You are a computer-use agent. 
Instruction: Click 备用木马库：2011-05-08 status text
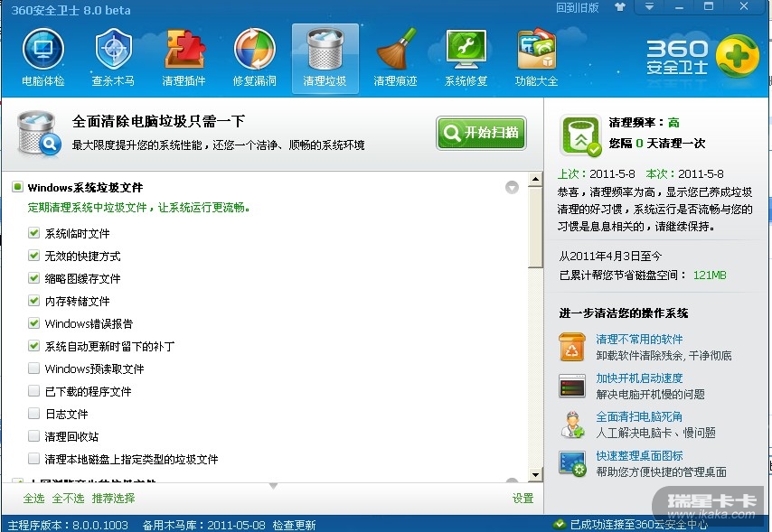tap(203, 525)
